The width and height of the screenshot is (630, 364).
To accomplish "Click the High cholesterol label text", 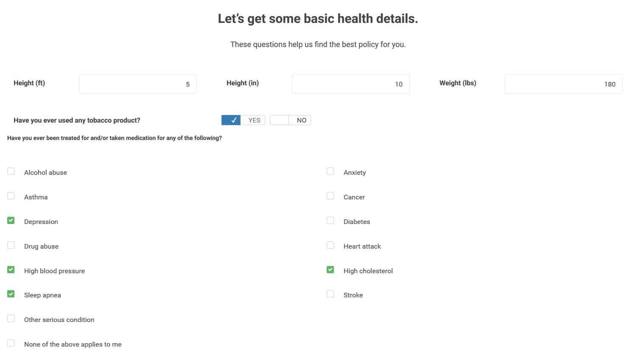I will (x=368, y=271).
